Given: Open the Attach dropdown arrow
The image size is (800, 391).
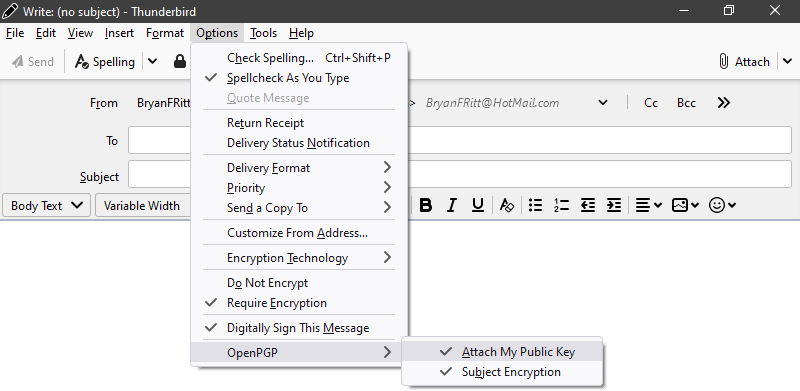Looking at the screenshot, I should click(x=787, y=62).
